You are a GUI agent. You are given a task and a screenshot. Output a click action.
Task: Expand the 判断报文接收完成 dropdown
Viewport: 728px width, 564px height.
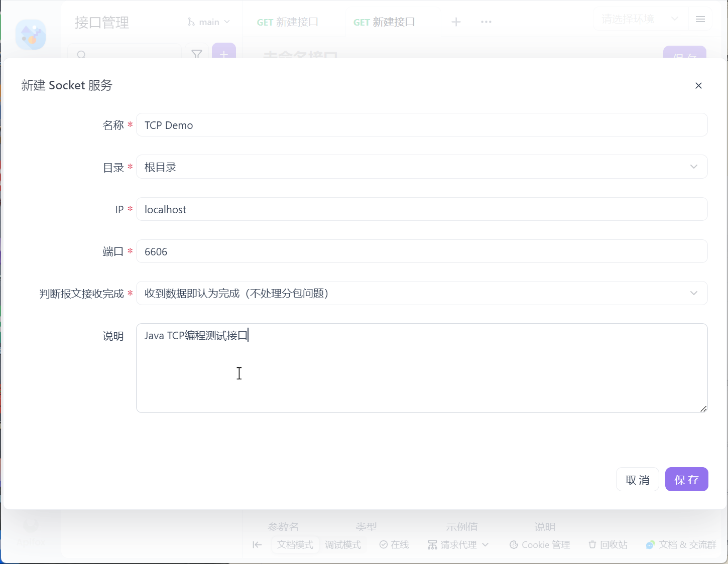(x=422, y=294)
